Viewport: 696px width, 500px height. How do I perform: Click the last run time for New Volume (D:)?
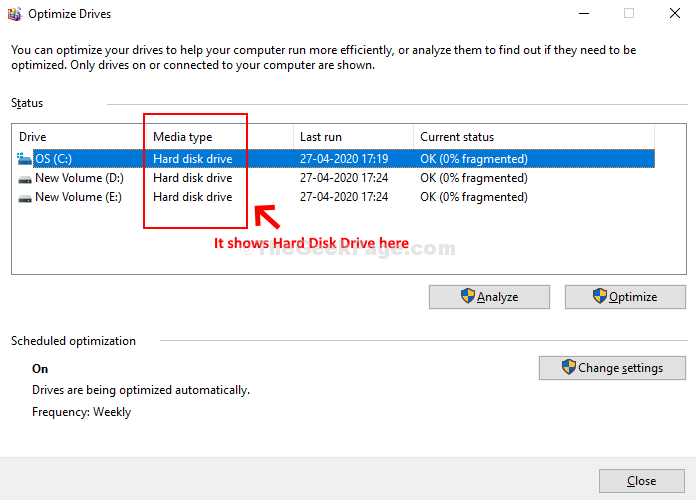[344, 178]
